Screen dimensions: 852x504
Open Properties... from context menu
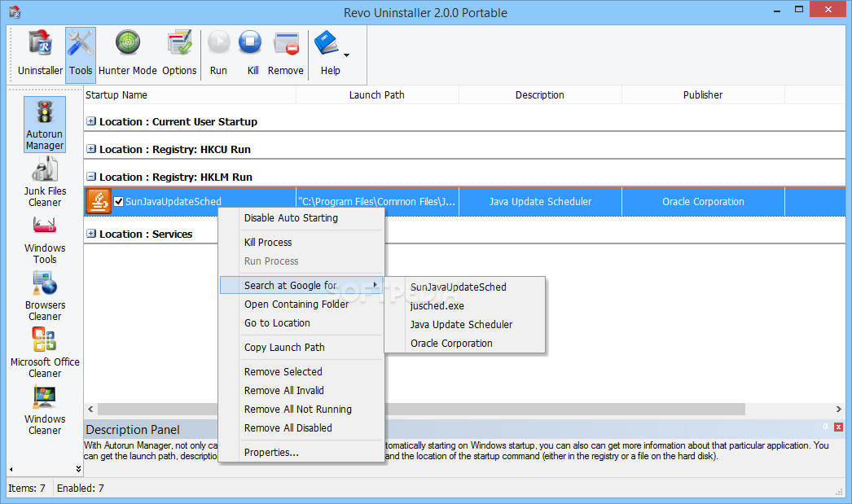point(301,453)
